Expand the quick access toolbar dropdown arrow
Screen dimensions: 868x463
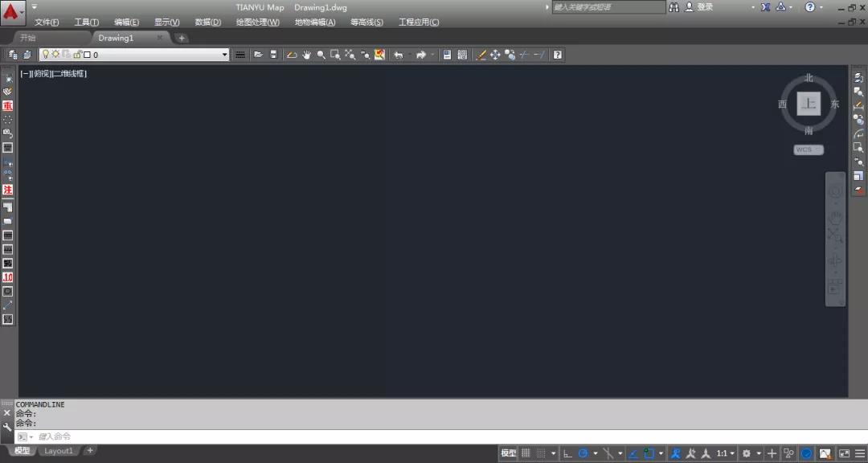coord(35,6)
